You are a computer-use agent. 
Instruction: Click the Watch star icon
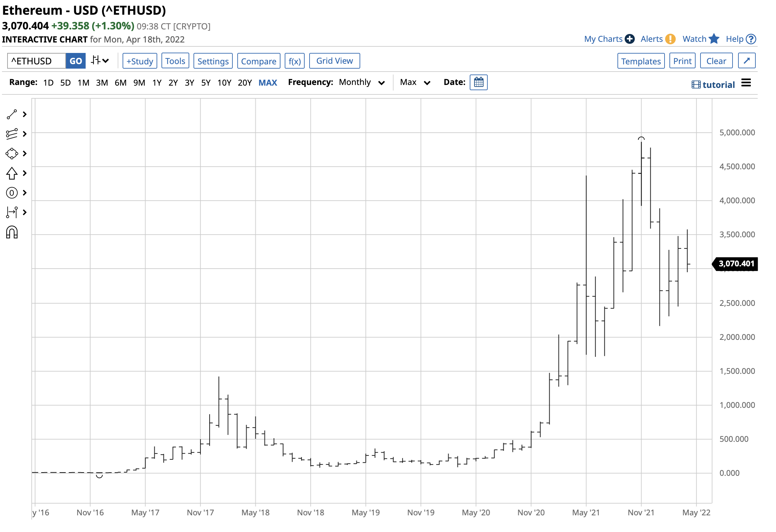[x=714, y=39]
